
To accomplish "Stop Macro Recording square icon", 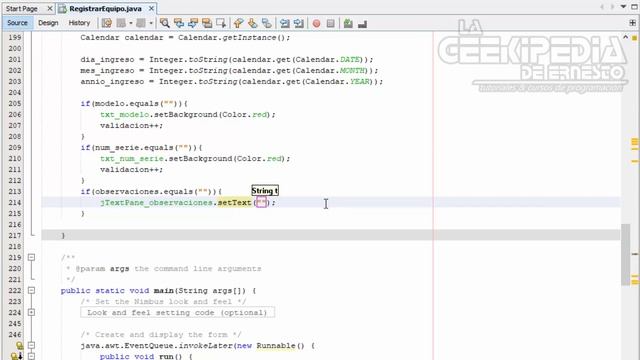I will pos(331,24).
